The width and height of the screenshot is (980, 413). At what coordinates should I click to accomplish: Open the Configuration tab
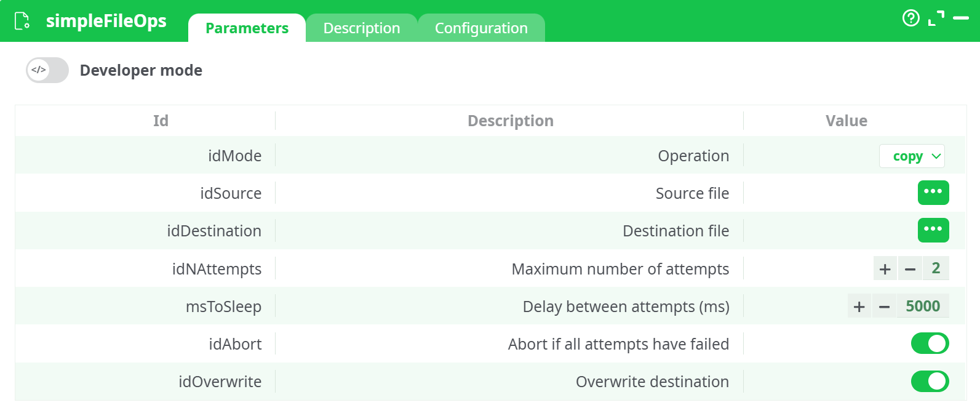tap(481, 28)
